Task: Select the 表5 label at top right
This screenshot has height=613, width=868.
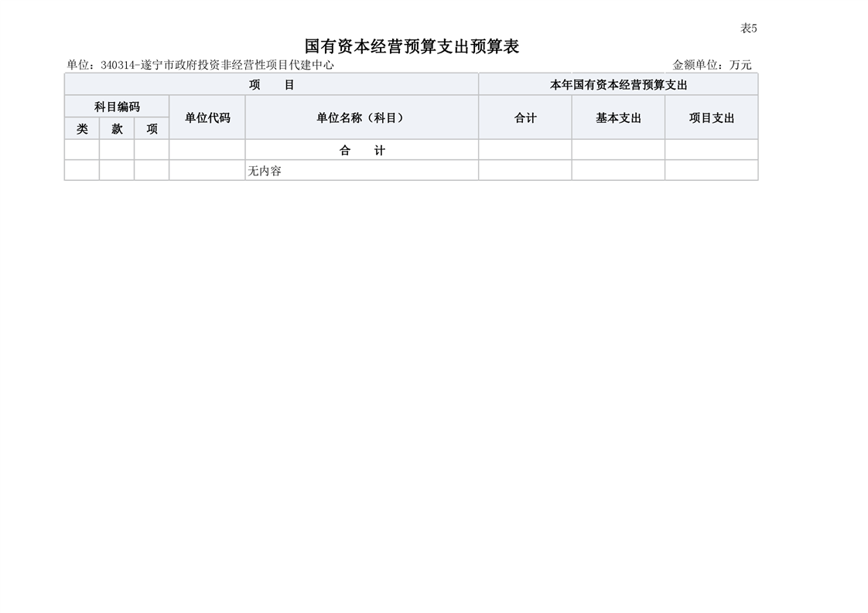Action: click(748, 29)
